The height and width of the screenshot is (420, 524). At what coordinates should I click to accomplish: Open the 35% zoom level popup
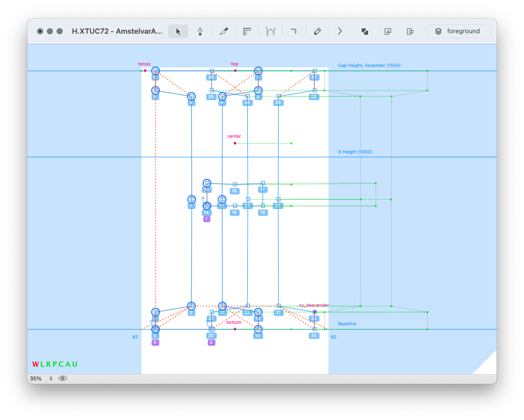click(x=41, y=378)
